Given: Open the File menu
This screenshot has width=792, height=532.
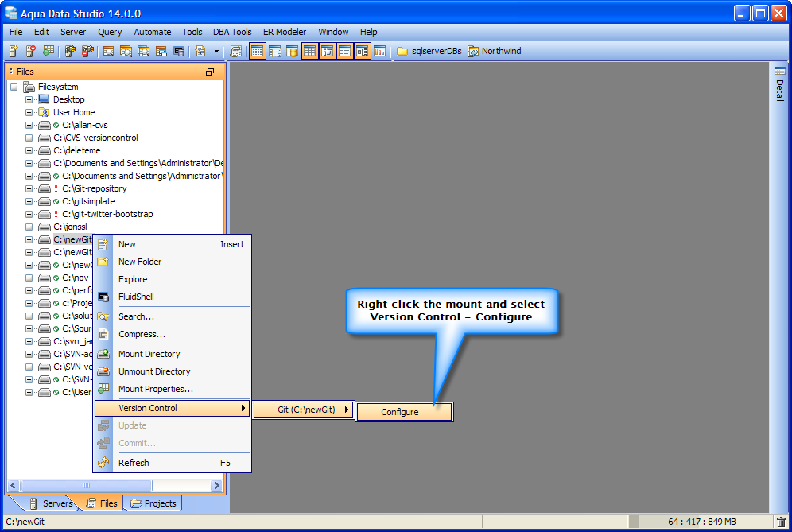Looking at the screenshot, I should click(16, 32).
